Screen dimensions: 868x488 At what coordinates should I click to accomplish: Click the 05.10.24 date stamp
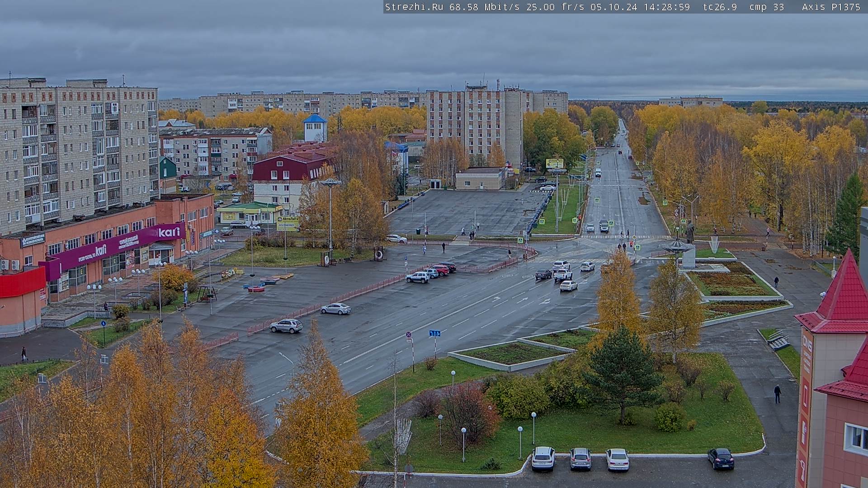pyautogui.click(x=613, y=7)
